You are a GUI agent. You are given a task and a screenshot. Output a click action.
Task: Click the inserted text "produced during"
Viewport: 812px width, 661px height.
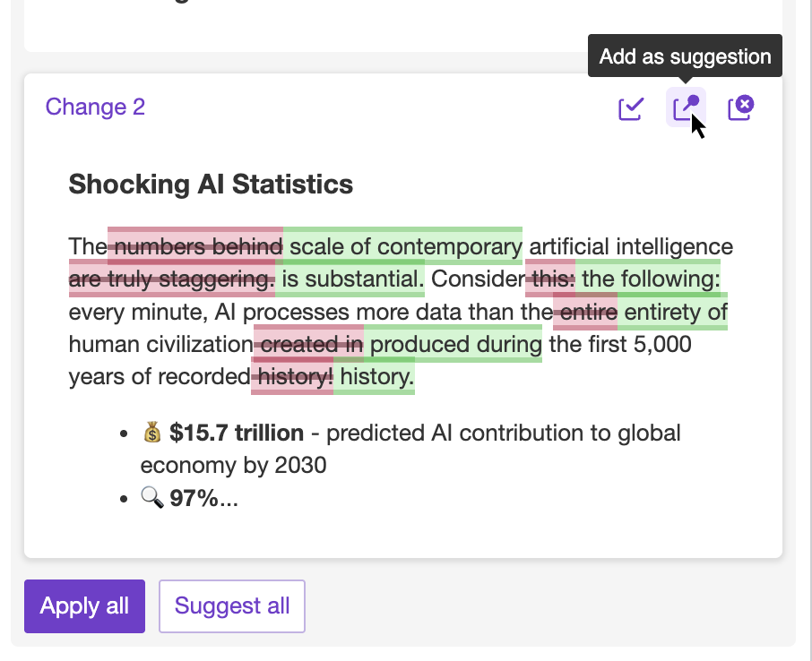(455, 344)
